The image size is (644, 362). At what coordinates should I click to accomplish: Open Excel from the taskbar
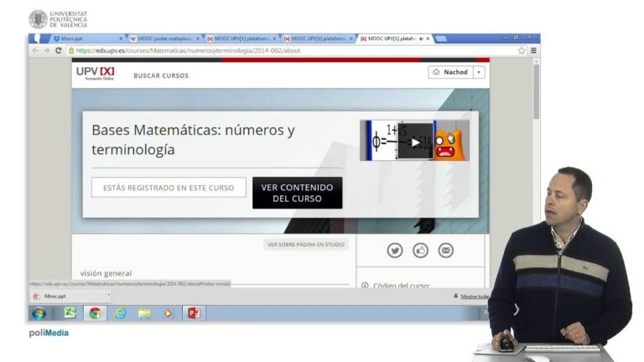coord(70,313)
